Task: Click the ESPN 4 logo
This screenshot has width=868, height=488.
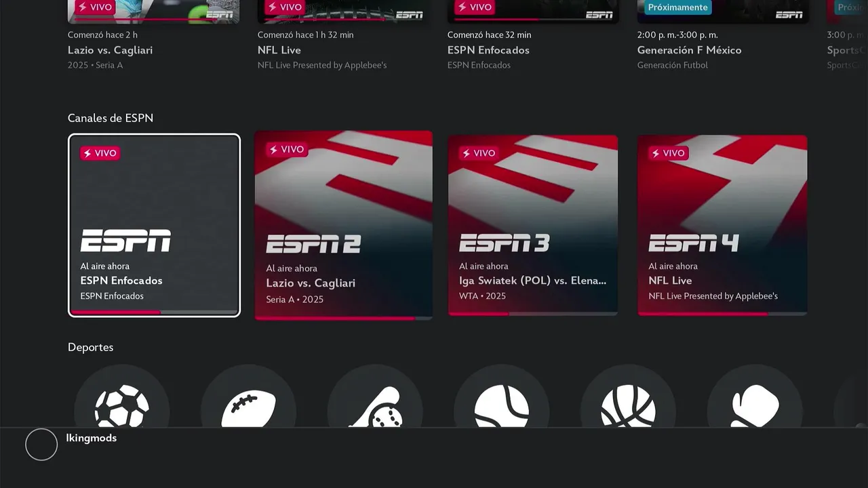Action: tap(693, 243)
